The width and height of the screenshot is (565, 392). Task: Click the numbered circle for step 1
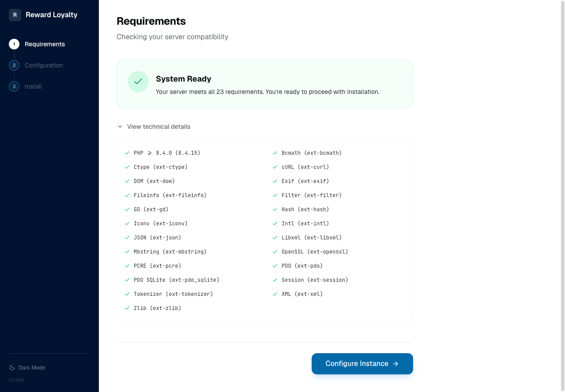[x=14, y=44]
